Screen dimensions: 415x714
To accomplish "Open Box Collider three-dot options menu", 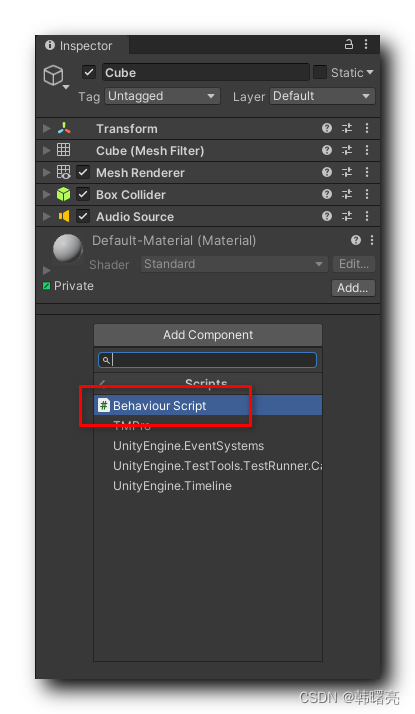I will 367,194.
